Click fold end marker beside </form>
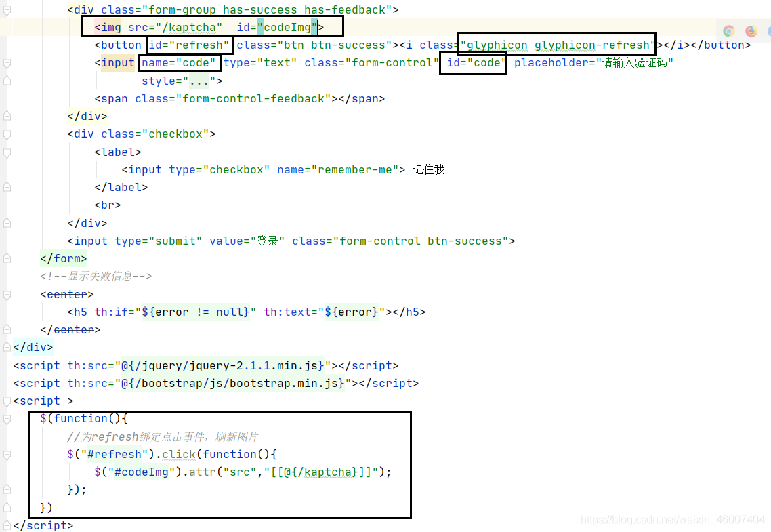Viewport: 771px width, 532px height. [7, 259]
